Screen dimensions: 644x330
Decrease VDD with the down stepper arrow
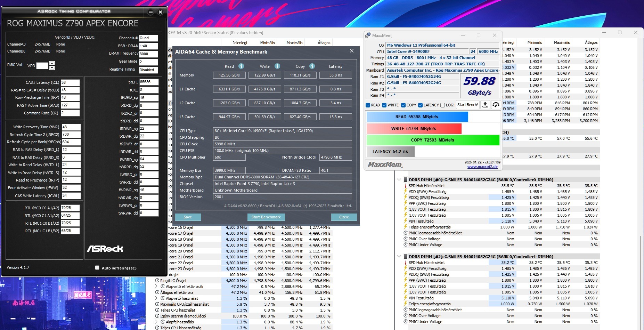[x=52, y=67]
